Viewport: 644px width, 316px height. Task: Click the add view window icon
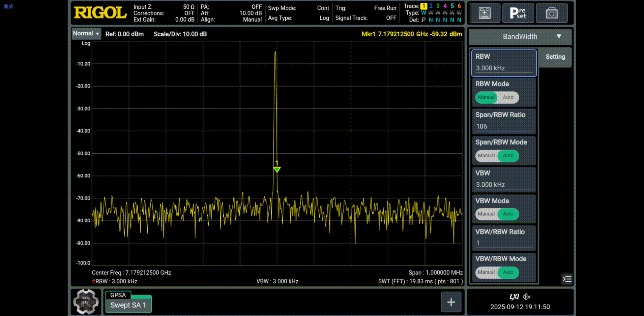click(x=484, y=13)
